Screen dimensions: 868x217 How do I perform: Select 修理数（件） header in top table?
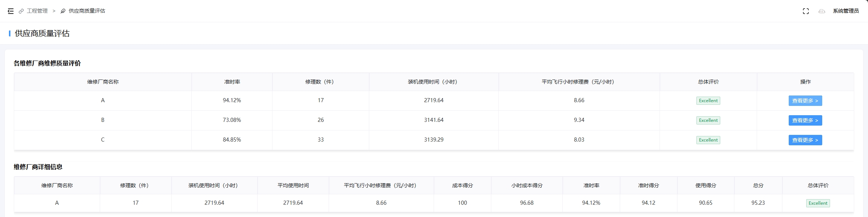coord(320,82)
